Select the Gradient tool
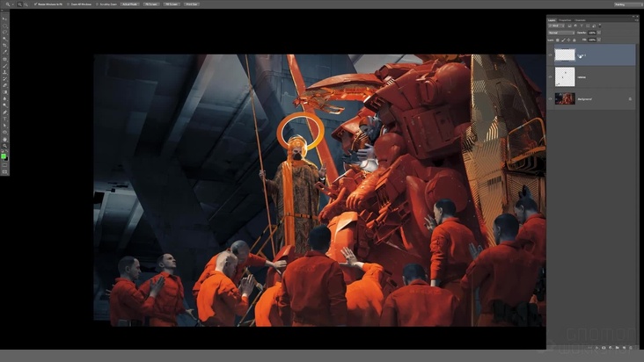This screenshot has width=644, height=362. coord(5,92)
